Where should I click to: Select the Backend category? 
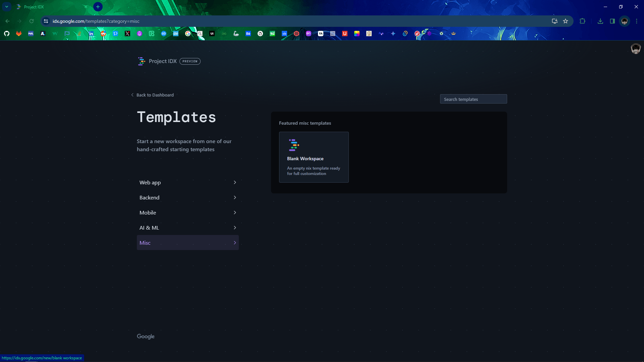tap(188, 197)
